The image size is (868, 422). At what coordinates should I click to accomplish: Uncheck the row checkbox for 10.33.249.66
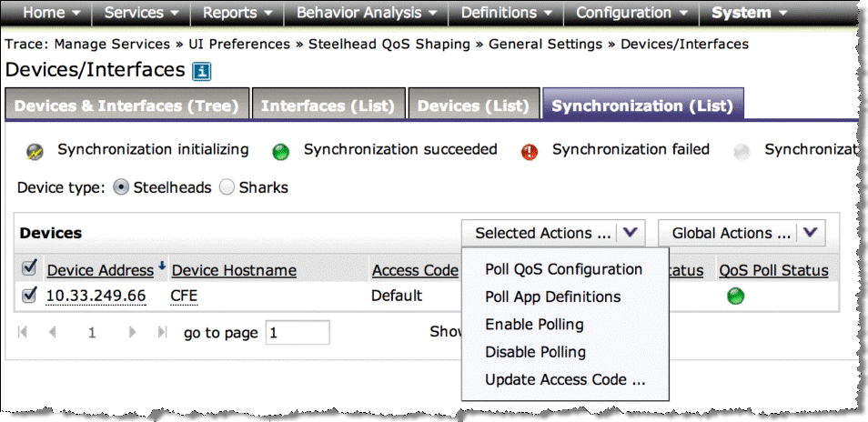point(29,296)
